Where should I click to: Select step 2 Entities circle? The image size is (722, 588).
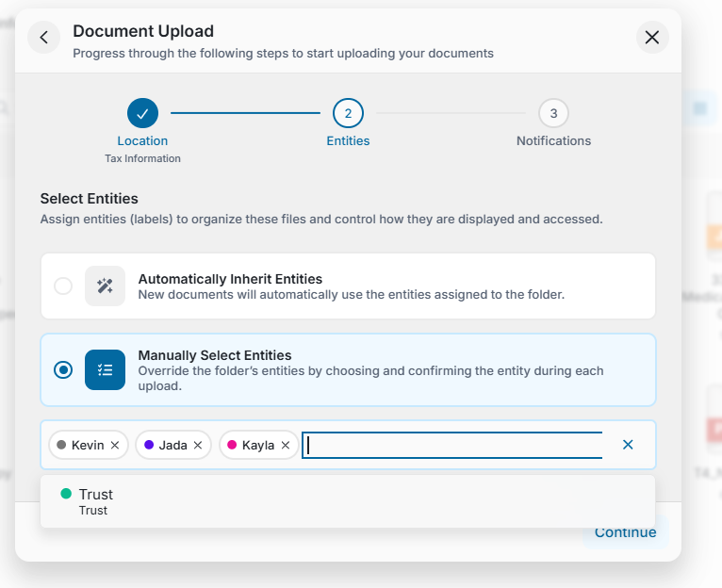tap(348, 113)
